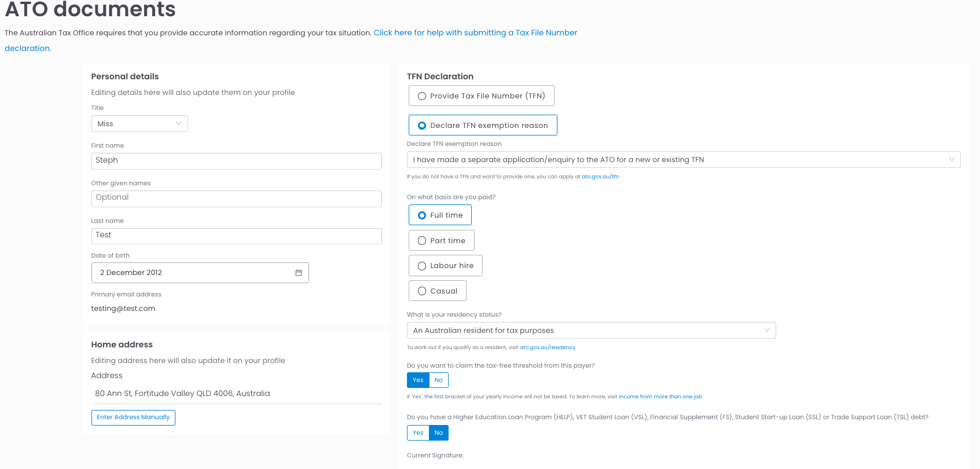Viewport: 980px width, 469px height.
Task: Click the First name field containing Steph
Action: click(x=236, y=161)
